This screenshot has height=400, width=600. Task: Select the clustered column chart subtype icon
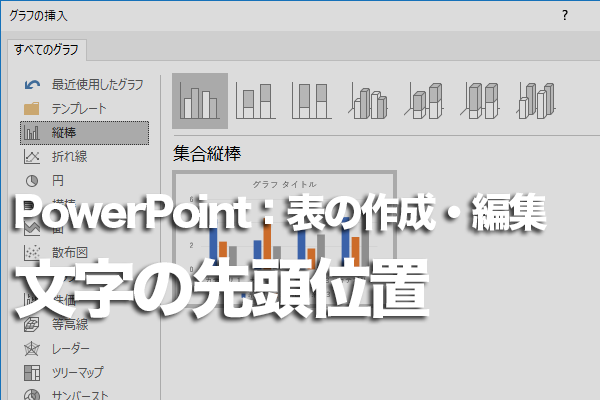(200, 101)
